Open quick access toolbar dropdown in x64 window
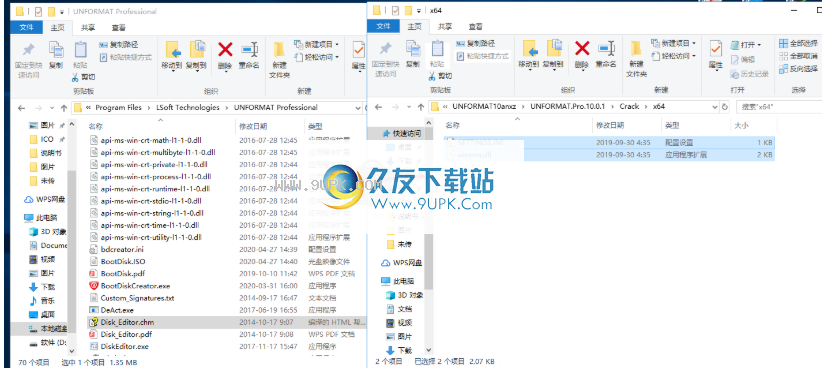This screenshot has height=375, width=822. click(x=418, y=10)
